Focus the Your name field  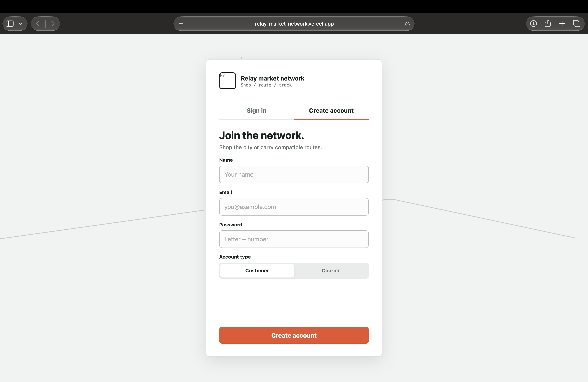coord(294,174)
